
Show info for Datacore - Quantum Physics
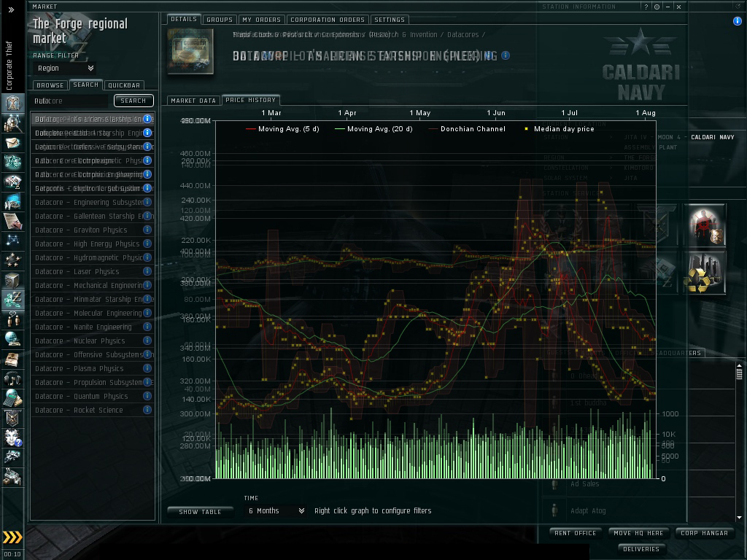[x=147, y=396]
